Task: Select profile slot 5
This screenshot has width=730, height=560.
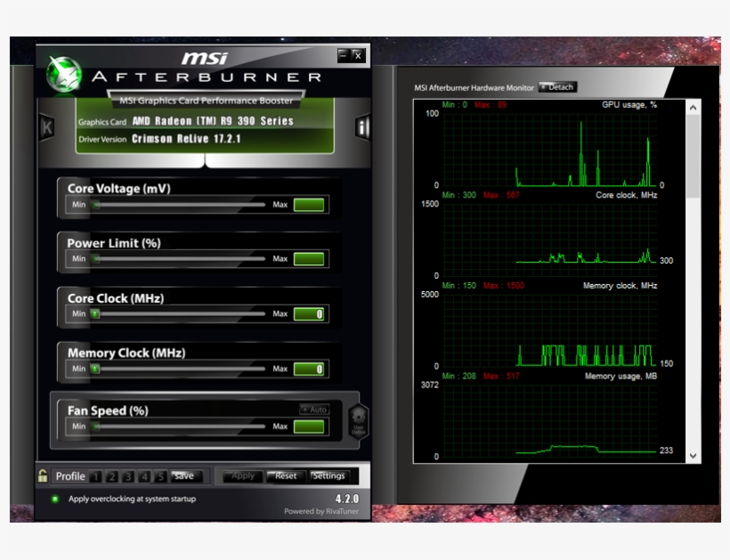Action: coord(159,476)
